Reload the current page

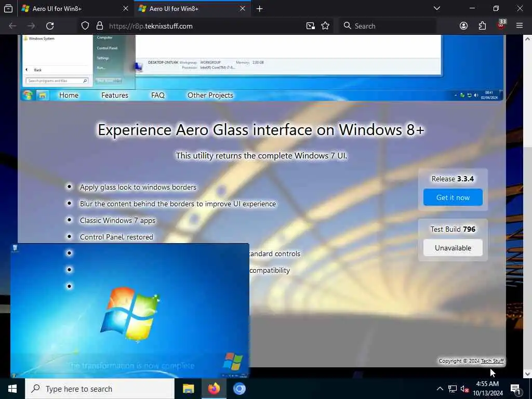pyautogui.click(x=50, y=26)
